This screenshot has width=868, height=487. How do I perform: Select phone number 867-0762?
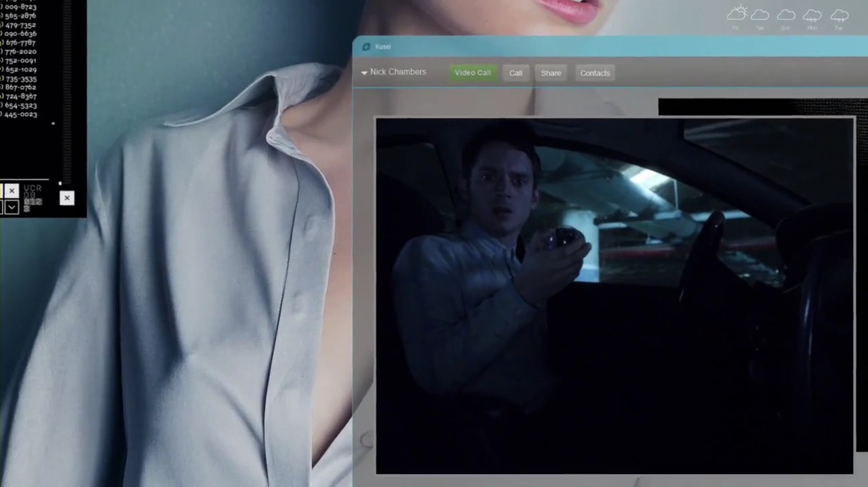pos(20,87)
